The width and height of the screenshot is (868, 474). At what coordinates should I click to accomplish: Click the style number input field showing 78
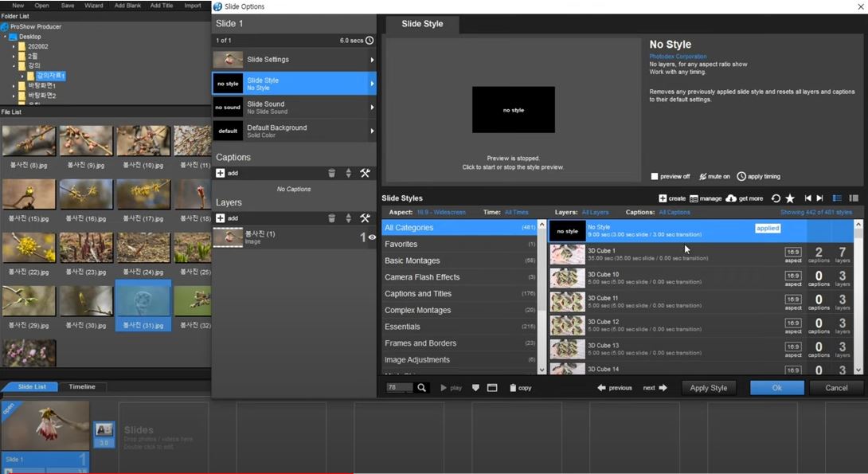[x=399, y=388]
